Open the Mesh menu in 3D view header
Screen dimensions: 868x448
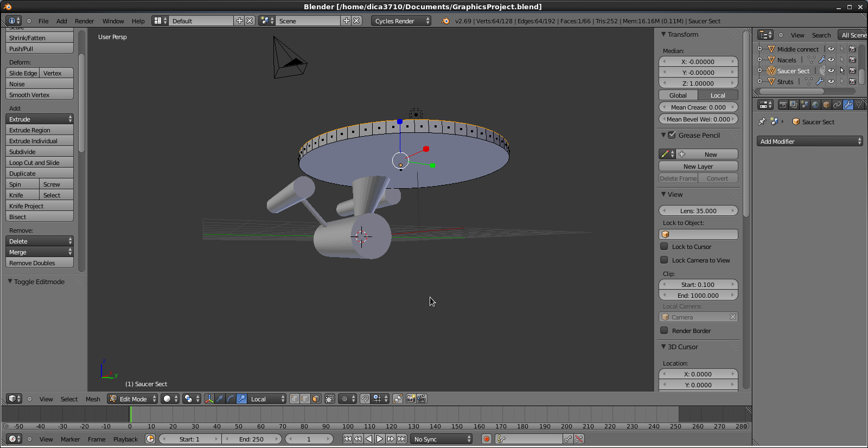pos(93,399)
